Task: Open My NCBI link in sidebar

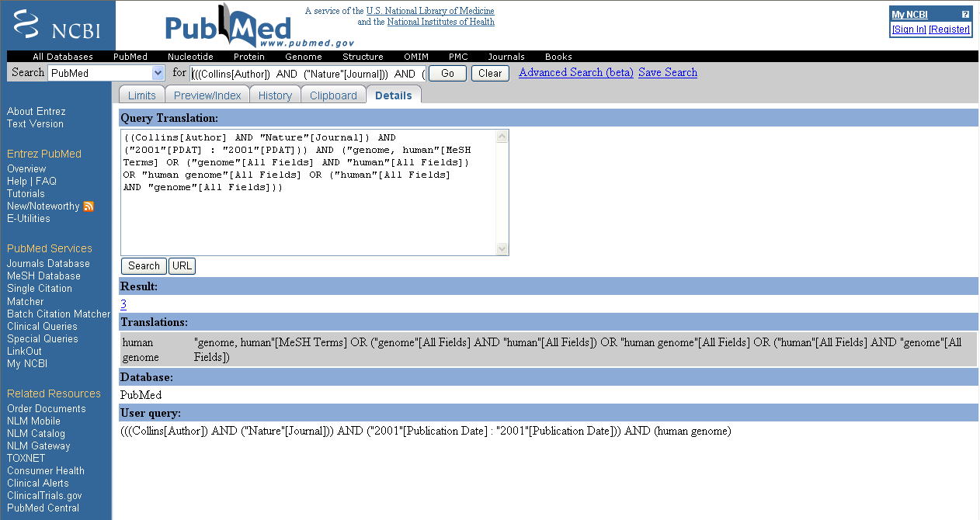Action: [x=27, y=364]
